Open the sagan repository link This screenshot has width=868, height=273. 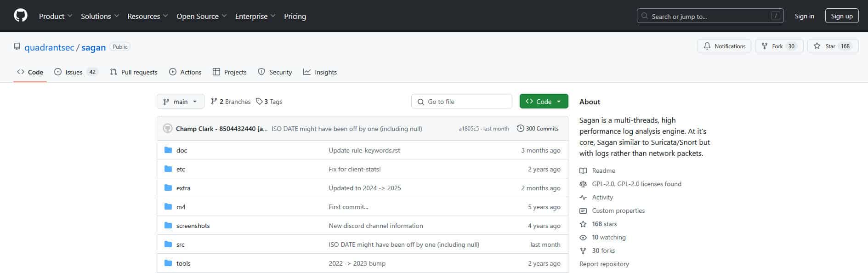tap(94, 47)
